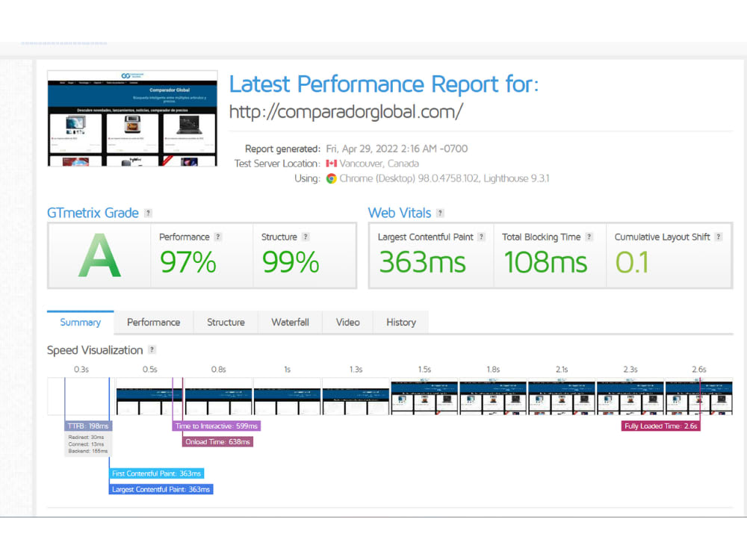
Task: Click the 363ms Largest Contentful Paint value
Action: (x=422, y=262)
